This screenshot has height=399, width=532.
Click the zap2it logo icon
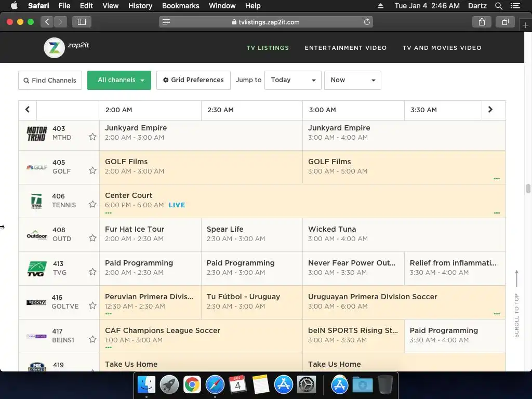54,47
